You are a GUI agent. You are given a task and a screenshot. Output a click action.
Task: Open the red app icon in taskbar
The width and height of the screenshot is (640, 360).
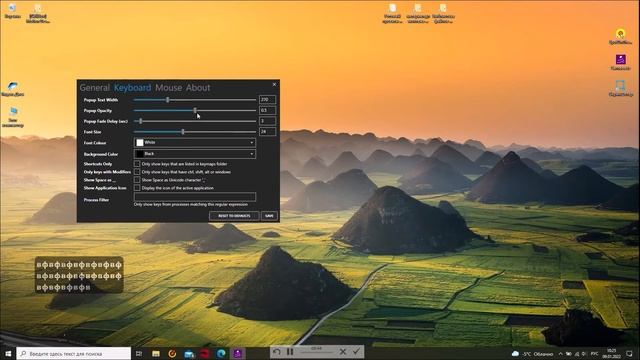(x=205, y=353)
